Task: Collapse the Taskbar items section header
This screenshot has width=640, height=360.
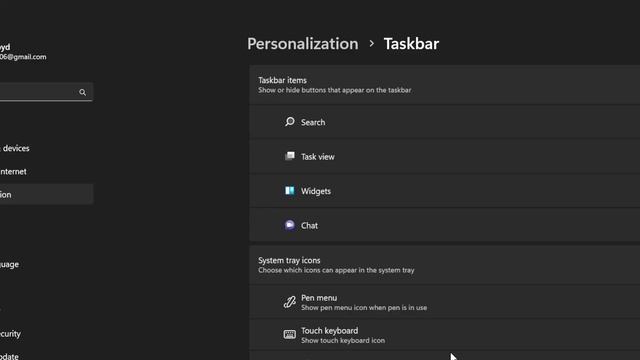Action: 444,84
